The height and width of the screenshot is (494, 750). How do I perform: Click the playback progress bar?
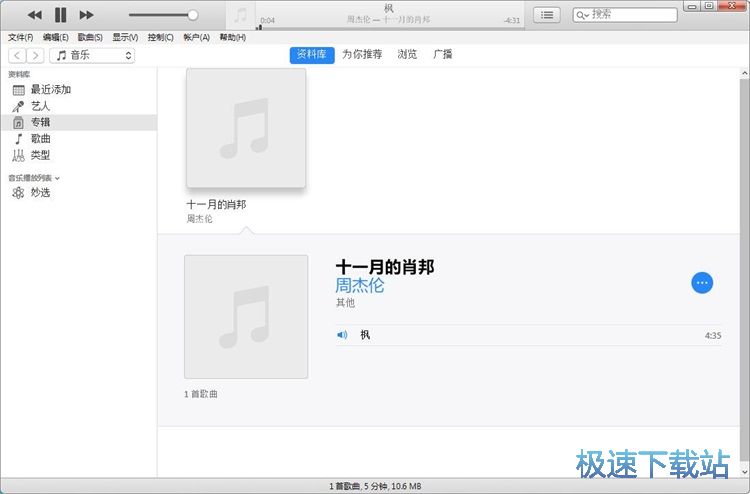(x=390, y=28)
